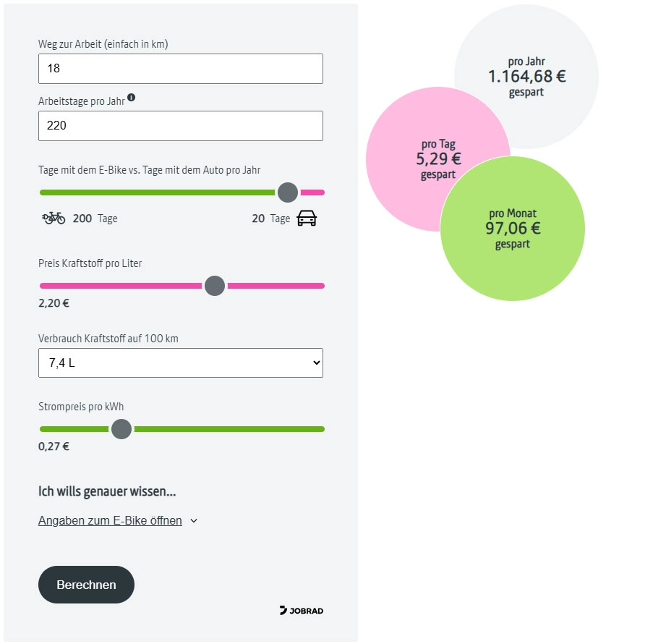666x644 pixels.
Task: Click the gray circle showing yearly savings
Action: tap(526, 76)
